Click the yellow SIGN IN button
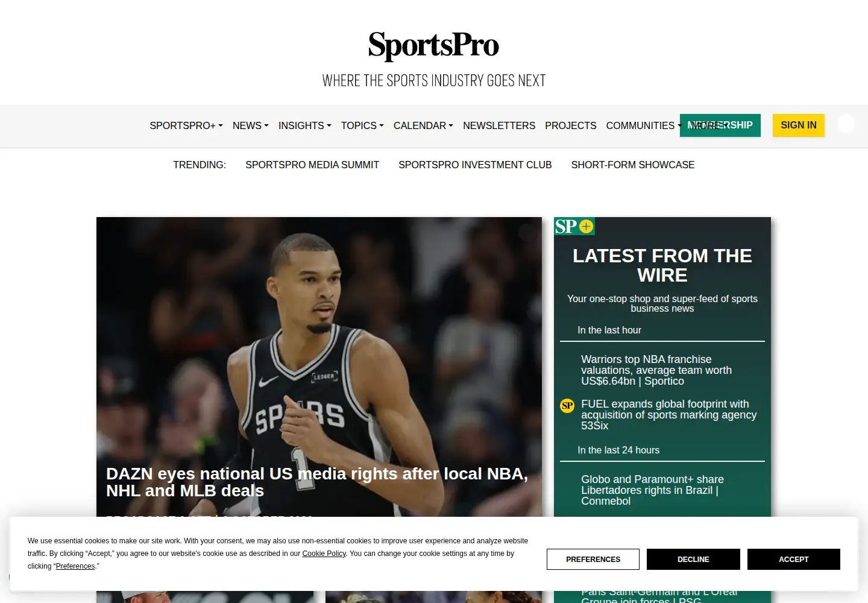 click(799, 125)
